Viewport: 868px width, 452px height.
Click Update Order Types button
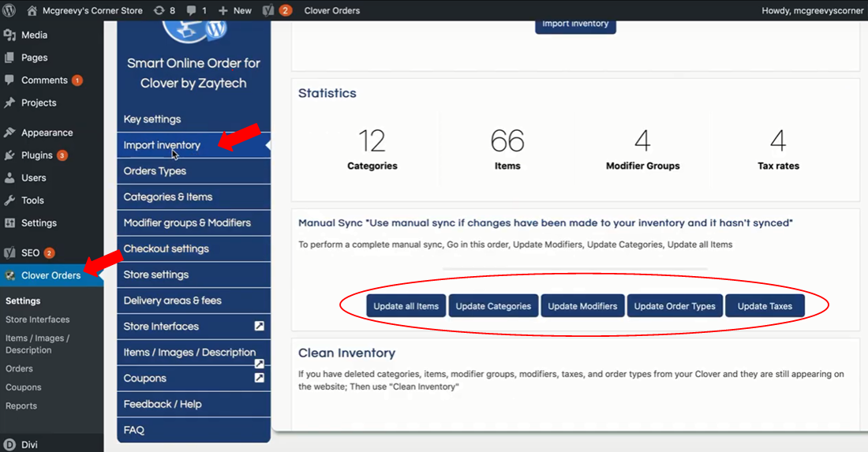click(x=675, y=306)
